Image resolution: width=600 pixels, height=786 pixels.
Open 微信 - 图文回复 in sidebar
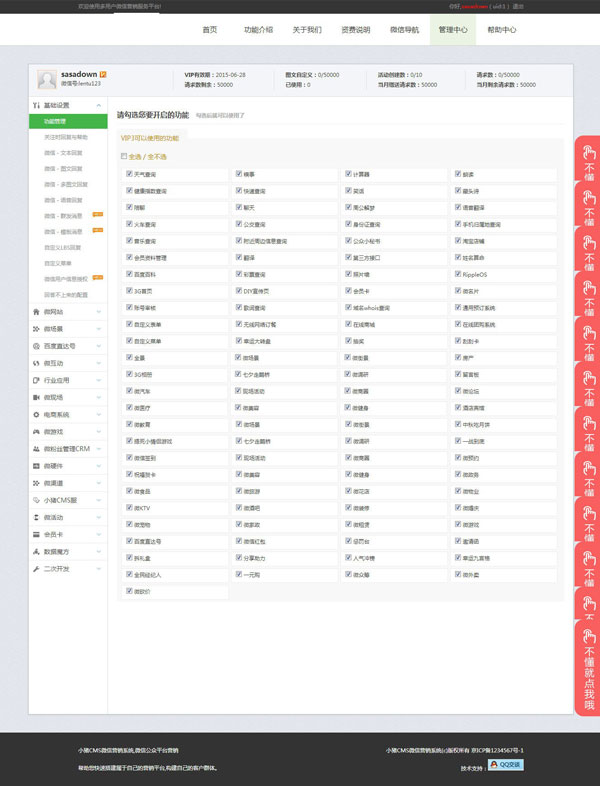click(x=63, y=168)
